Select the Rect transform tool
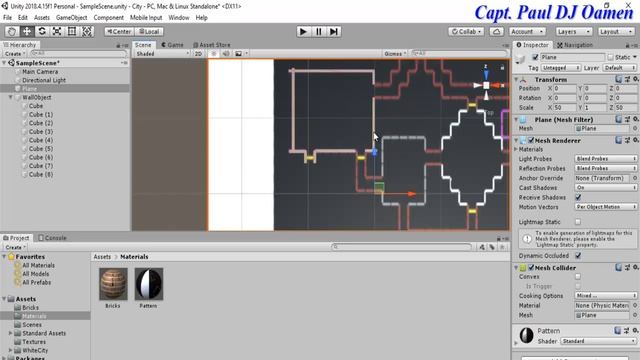 point(72,31)
